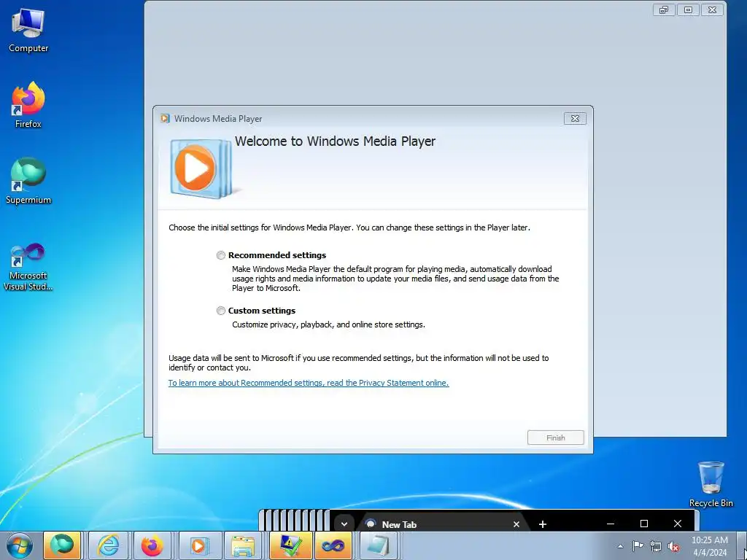Screen dimensions: 747x560
Task: Open the clock showing 10:25 AM
Action: coord(709,546)
